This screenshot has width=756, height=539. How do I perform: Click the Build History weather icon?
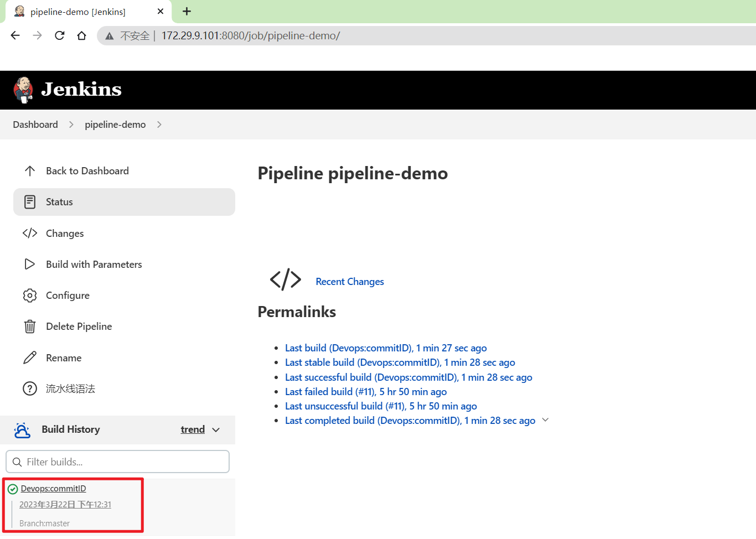[22, 430]
